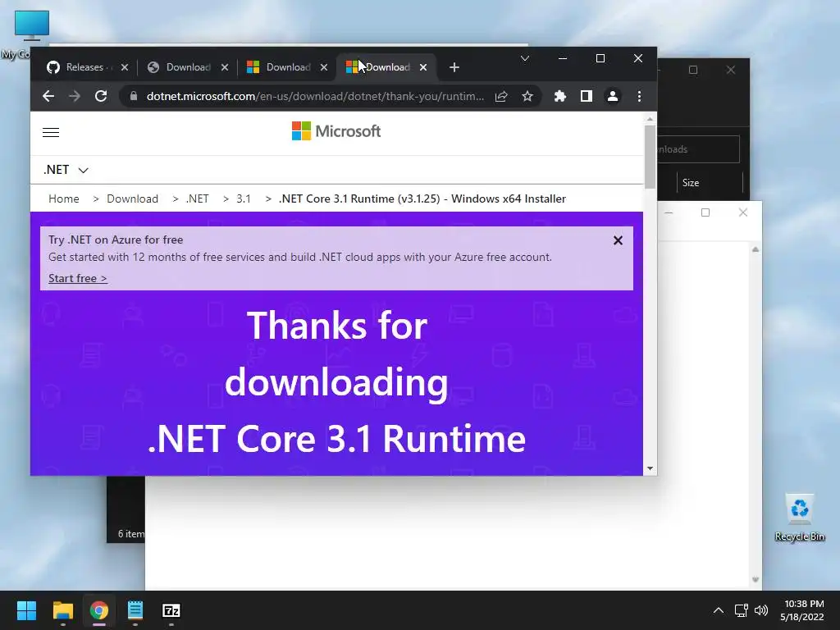Screen dimensions: 840x630
Task: Click the page scrollbar thumb in Chrome
Action: pos(650,157)
